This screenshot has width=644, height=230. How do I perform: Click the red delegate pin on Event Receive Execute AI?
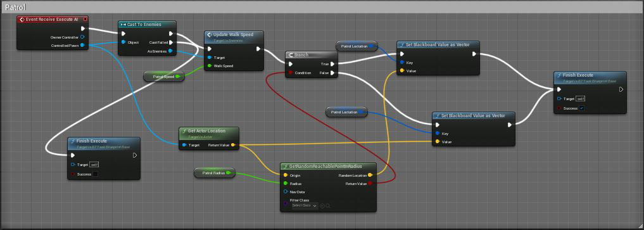[85, 19]
